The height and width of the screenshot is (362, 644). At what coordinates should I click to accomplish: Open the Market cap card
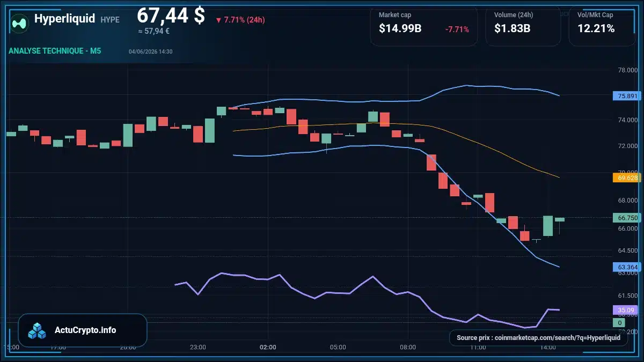tap(423, 26)
